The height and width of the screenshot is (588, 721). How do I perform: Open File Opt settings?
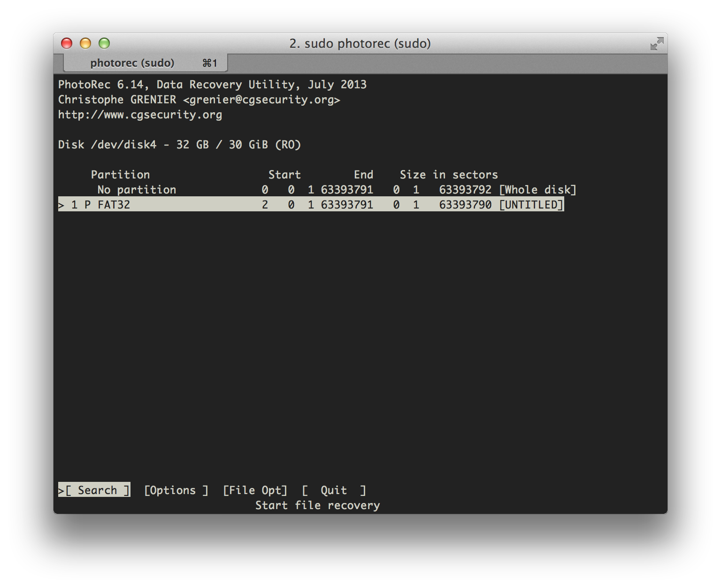(255, 490)
